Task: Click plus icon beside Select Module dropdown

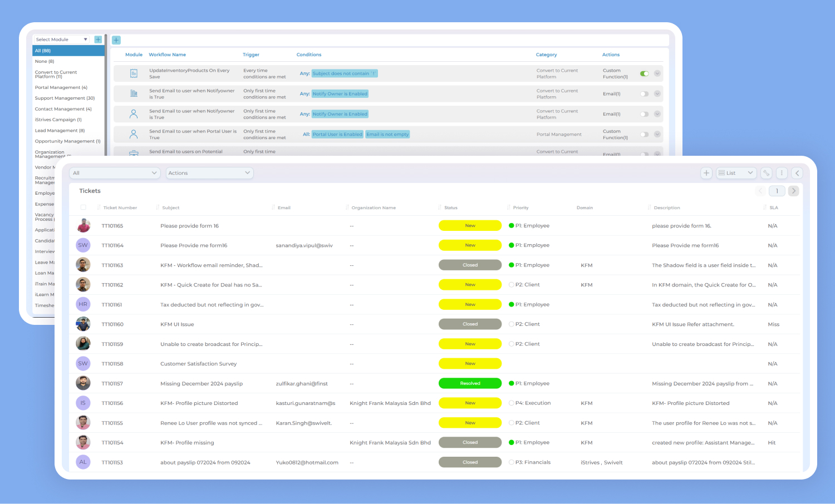Action: [98, 39]
